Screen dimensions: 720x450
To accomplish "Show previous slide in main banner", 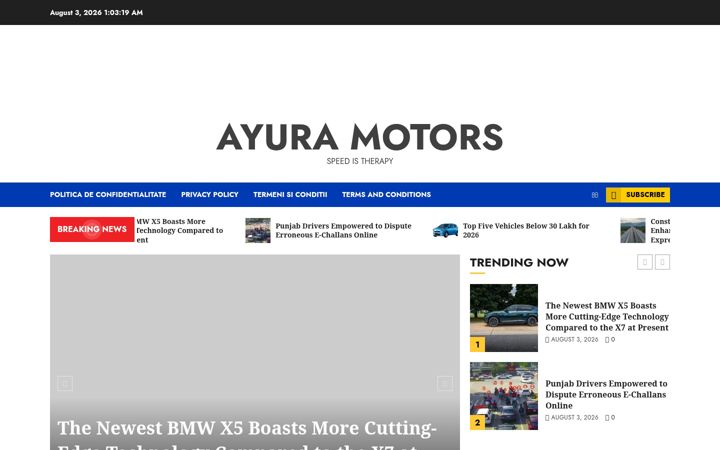I will coord(65,383).
